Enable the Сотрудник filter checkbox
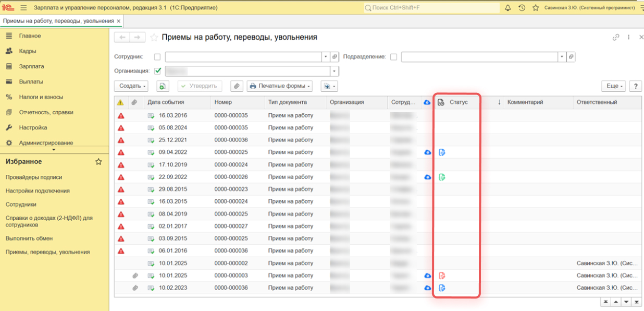Viewport: 644px width, 311px height. pyautogui.click(x=157, y=57)
